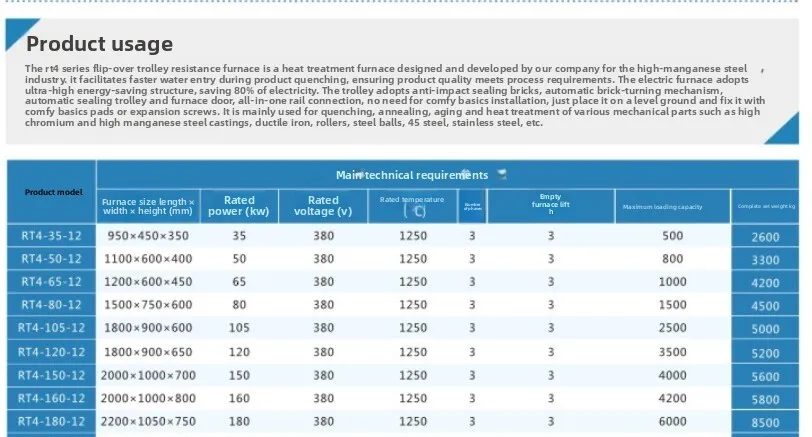Image resolution: width=812 pixels, height=437 pixels.
Task: Click the Furnace size column header
Action: tap(148, 206)
